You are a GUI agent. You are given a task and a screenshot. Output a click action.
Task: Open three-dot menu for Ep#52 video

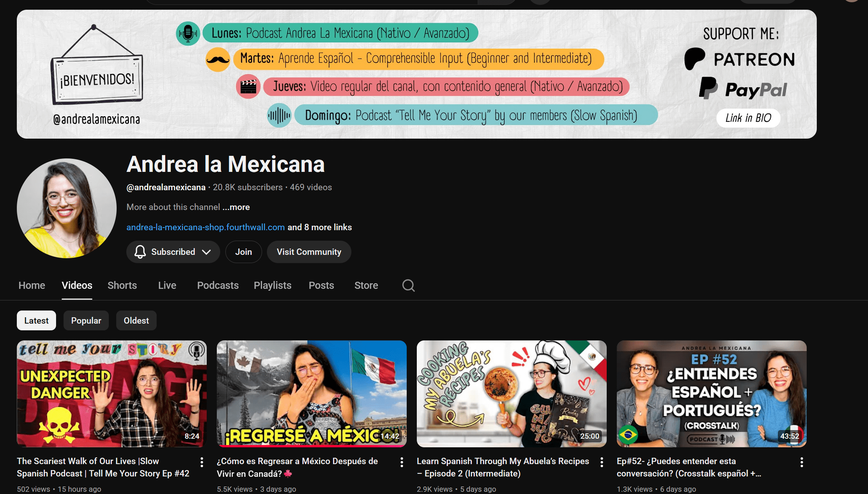point(802,462)
